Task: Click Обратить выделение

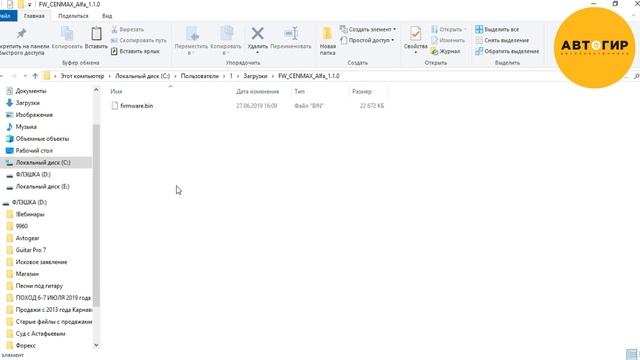Action: coord(507,51)
